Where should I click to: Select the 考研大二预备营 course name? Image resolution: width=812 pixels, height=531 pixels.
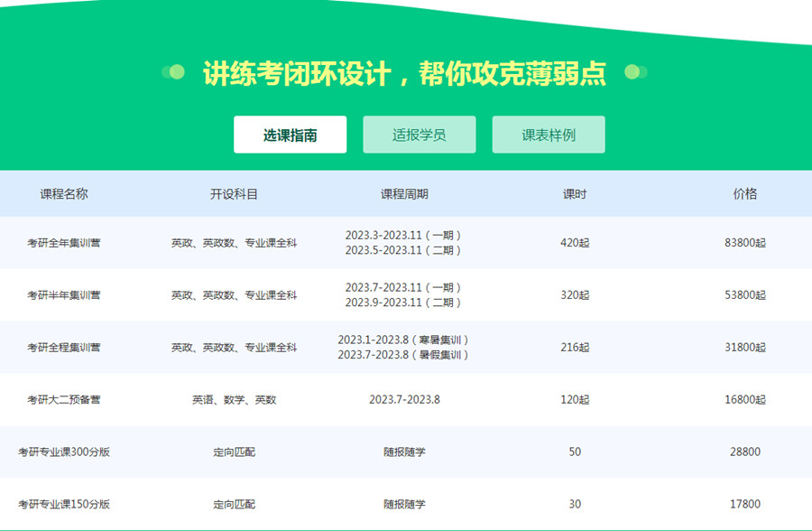point(64,400)
